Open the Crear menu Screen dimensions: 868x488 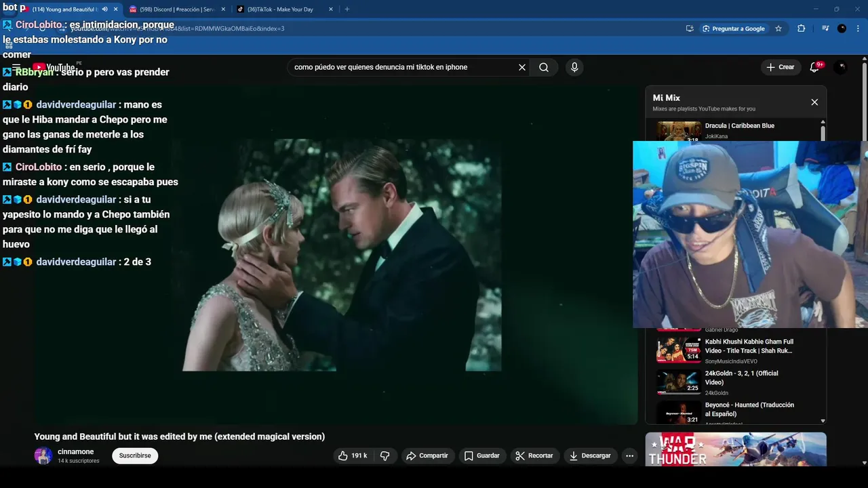click(x=780, y=67)
